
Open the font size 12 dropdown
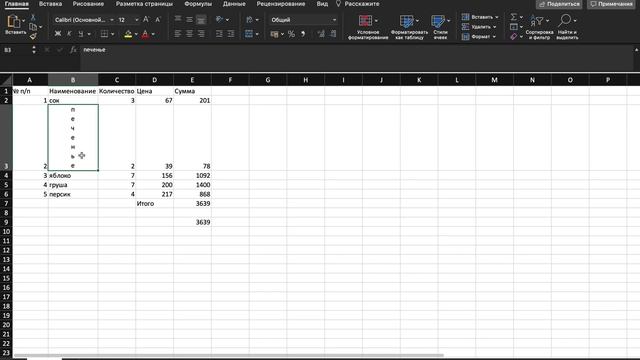click(x=136, y=20)
